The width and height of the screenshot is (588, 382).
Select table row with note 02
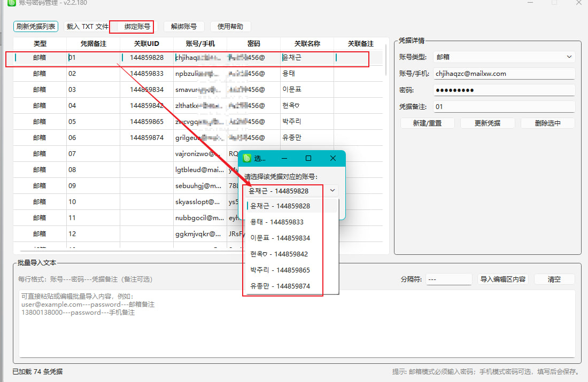(x=198, y=74)
